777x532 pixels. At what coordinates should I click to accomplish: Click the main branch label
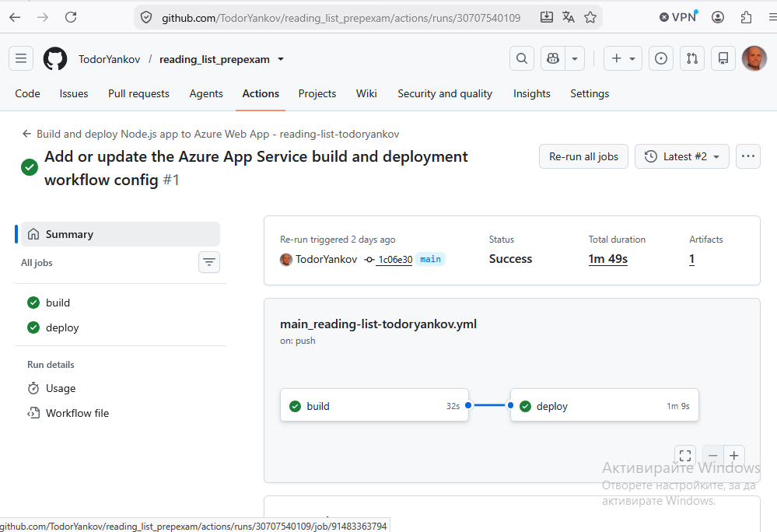pos(430,259)
